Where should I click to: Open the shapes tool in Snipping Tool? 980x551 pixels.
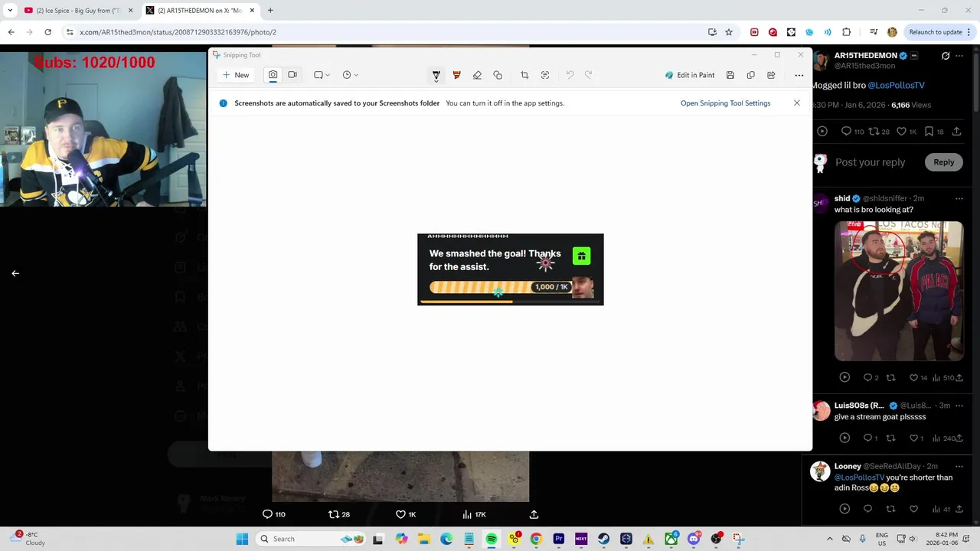click(x=498, y=75)
